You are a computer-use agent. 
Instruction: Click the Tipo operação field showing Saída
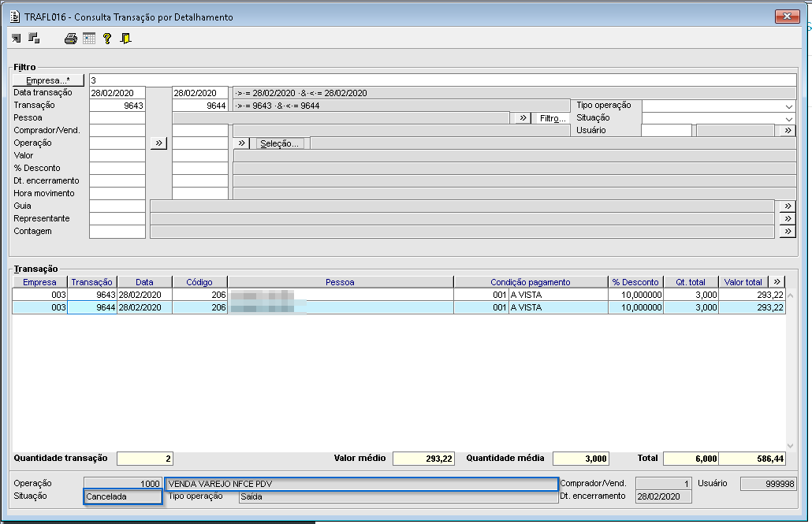(x=398, y=496)
